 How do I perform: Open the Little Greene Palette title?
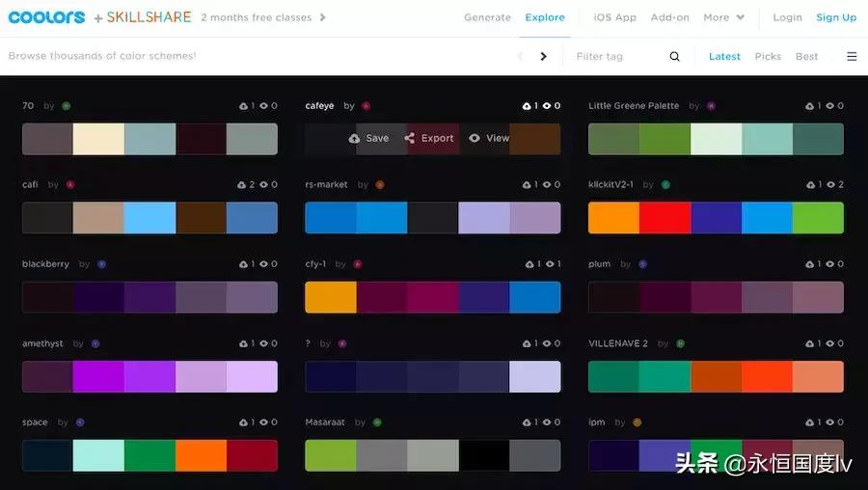click(634, 106)
